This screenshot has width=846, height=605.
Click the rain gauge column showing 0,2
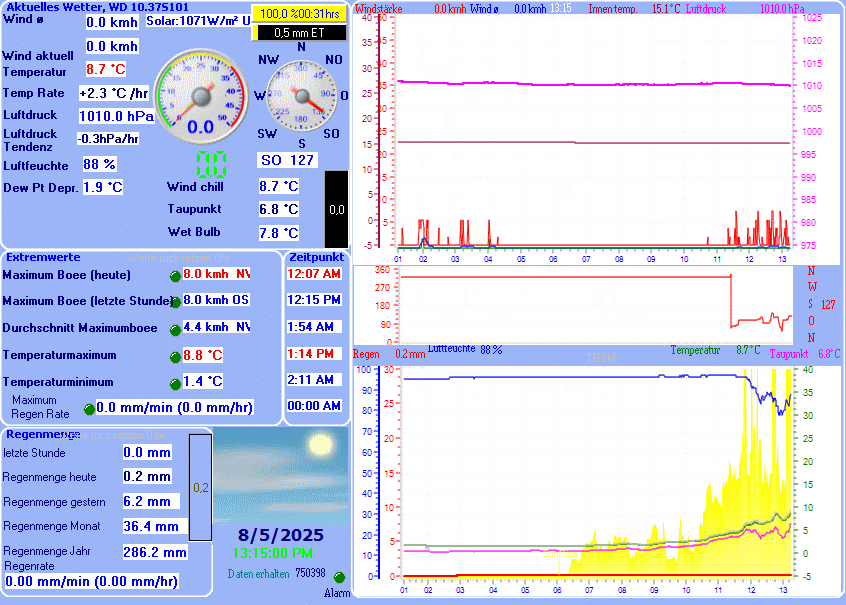200,487
